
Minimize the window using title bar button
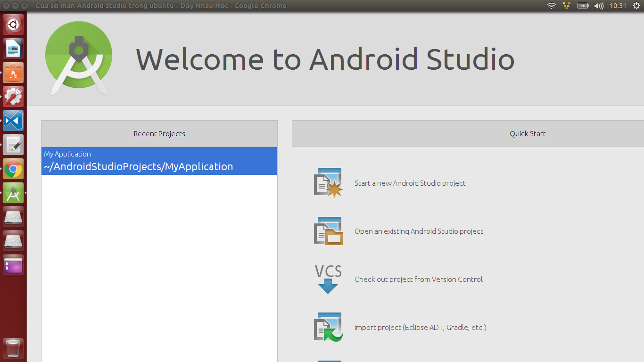(15, 6)
